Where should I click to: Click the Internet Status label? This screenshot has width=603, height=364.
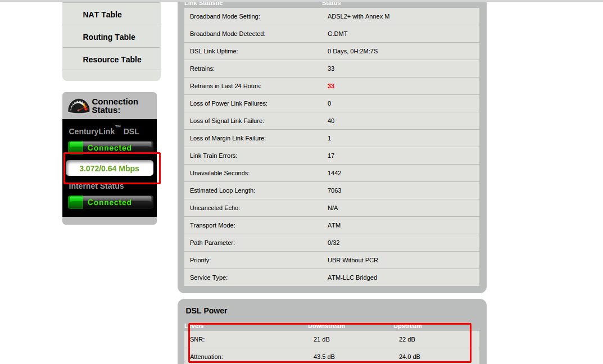point(96,186)
